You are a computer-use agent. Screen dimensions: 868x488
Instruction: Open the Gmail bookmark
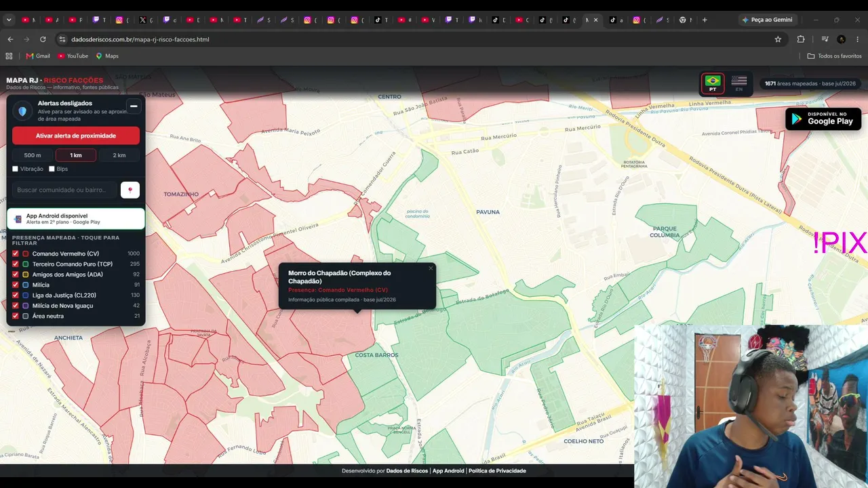coord(38,56)
